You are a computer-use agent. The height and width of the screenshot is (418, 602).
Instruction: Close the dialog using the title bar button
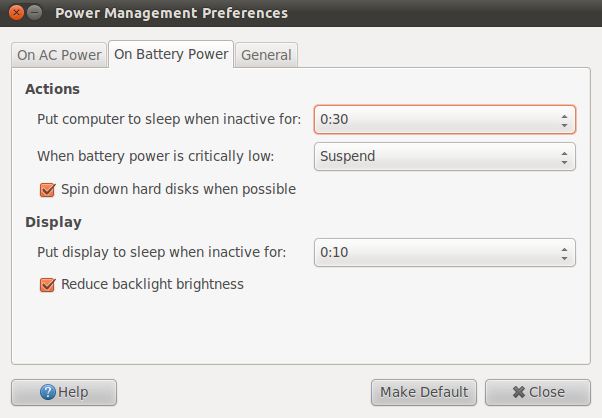(14, 13)
